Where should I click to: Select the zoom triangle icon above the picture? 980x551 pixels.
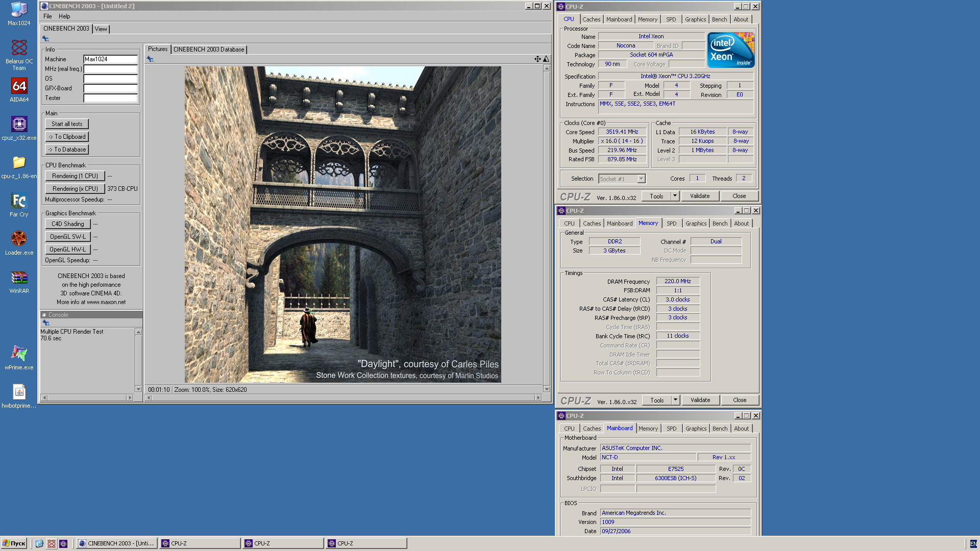(546, 59)
